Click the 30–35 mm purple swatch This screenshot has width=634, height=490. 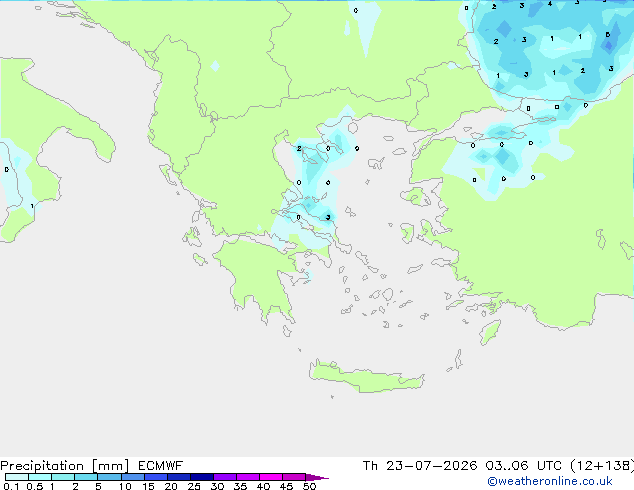225,477
